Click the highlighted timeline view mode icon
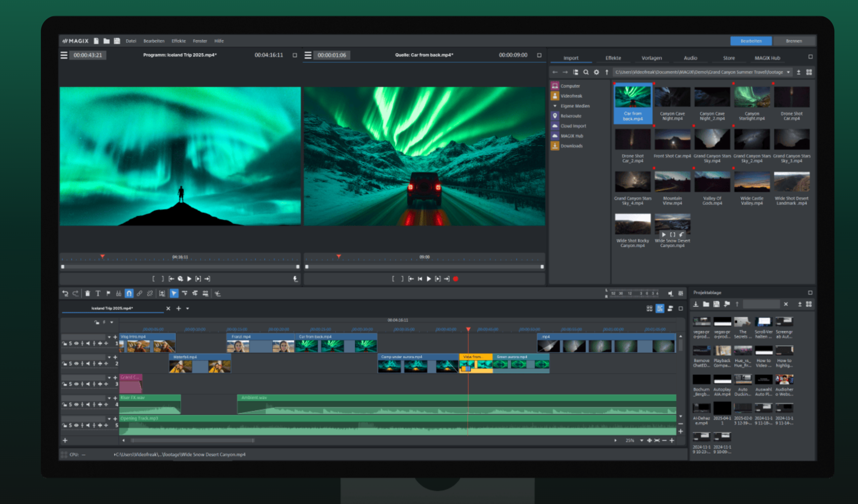This screenshot has height=504, width=858. [660, 309]
